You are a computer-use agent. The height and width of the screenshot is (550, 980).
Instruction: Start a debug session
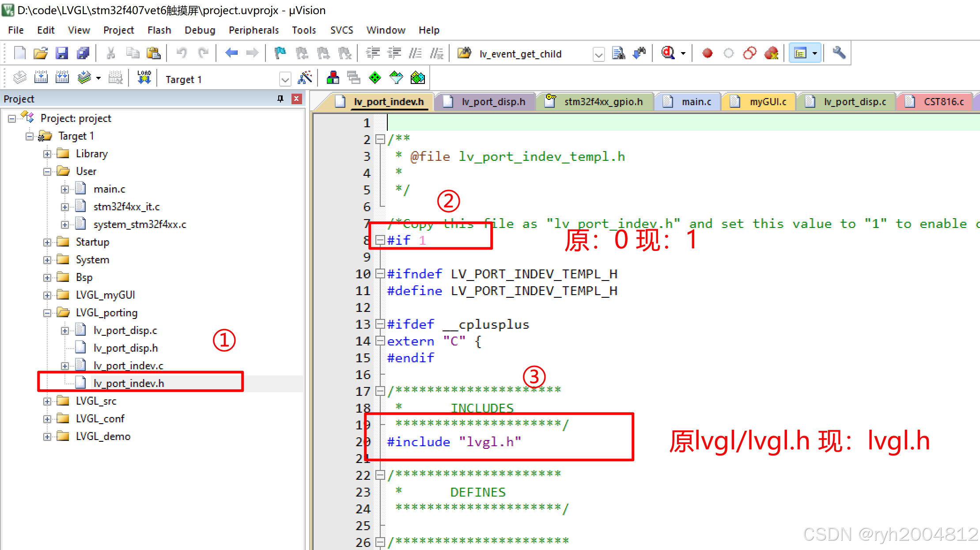point(668,53)
